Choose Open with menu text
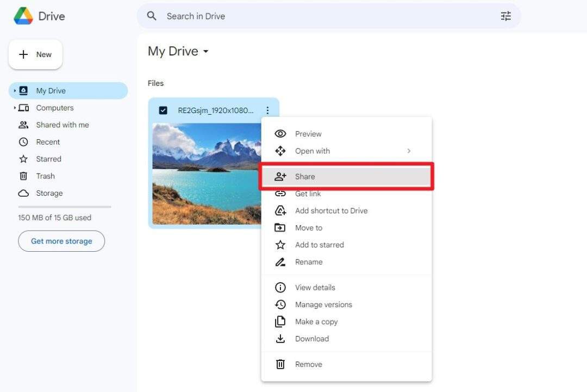 pyautogui.click(x=313, y=151)
